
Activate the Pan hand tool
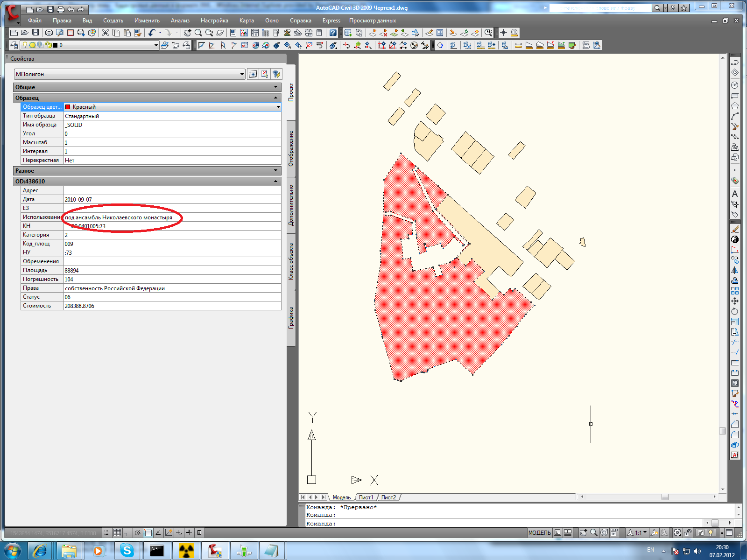point(187,33)
